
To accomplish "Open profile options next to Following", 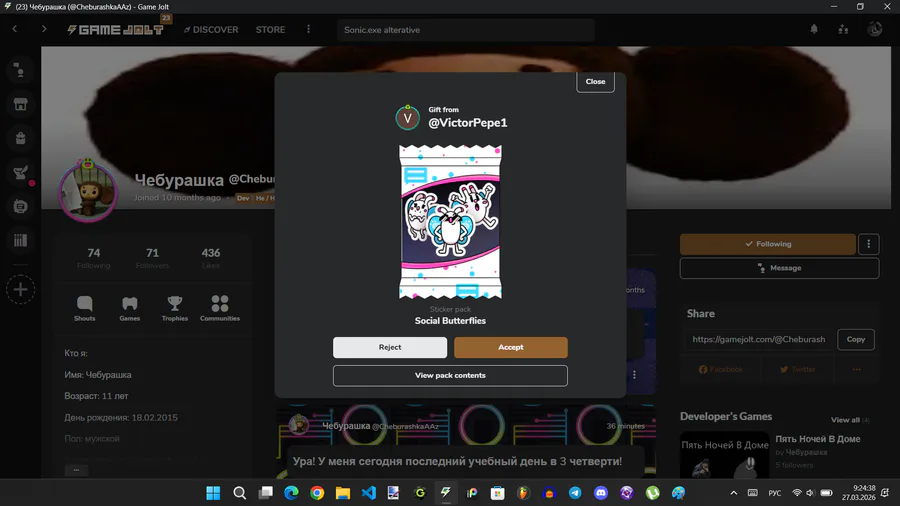I will [x=868, y=244].
